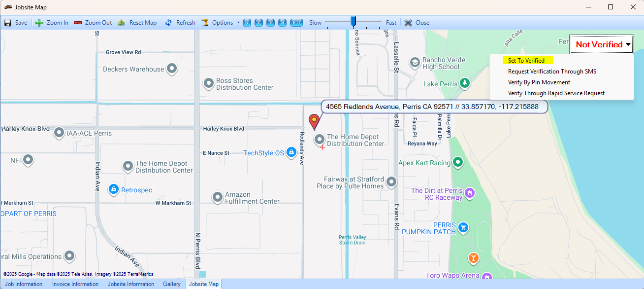Open the Jobsite Information tab
This screenshot has height=289, width=644.
pos(131,284)
